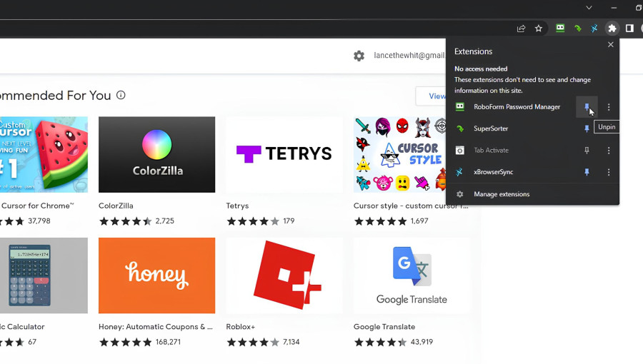Click the share page icon in address bar
The width and height of the screenshot is (643, 364).
(x=521, y=29)
